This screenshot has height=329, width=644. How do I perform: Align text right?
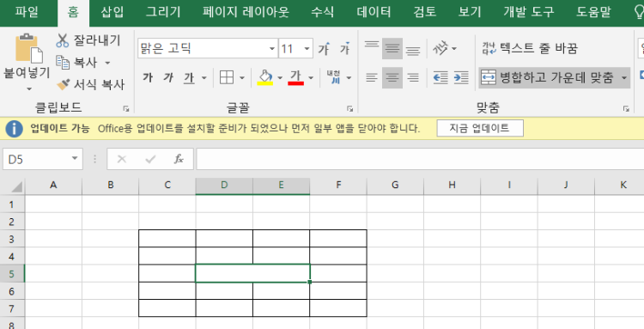point(413,77)
